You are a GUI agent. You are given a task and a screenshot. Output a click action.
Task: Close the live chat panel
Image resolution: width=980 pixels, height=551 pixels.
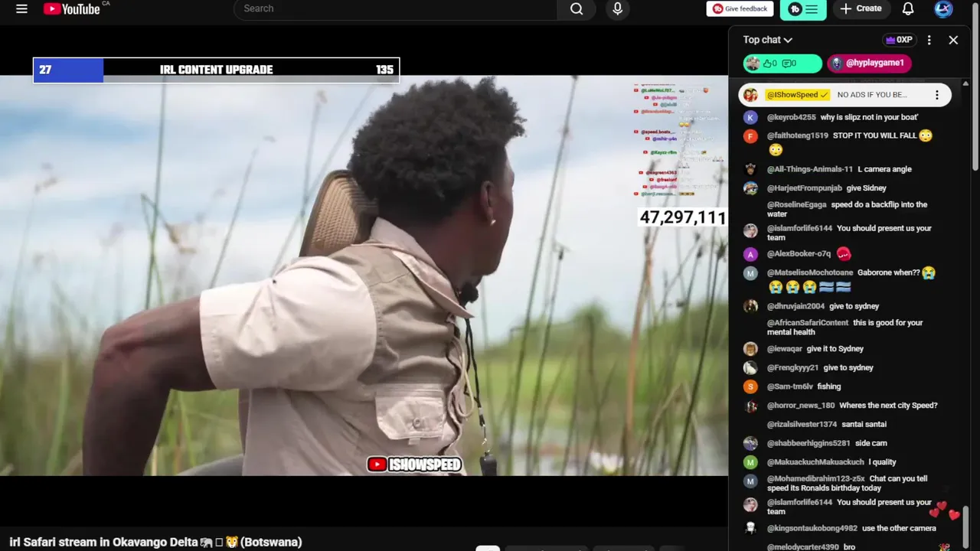[953, 40]
